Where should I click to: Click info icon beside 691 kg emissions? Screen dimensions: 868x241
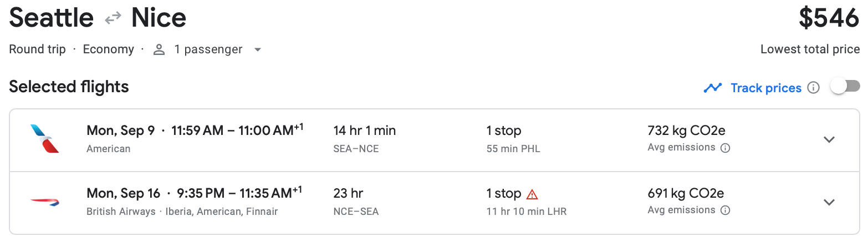pos(725,210)
